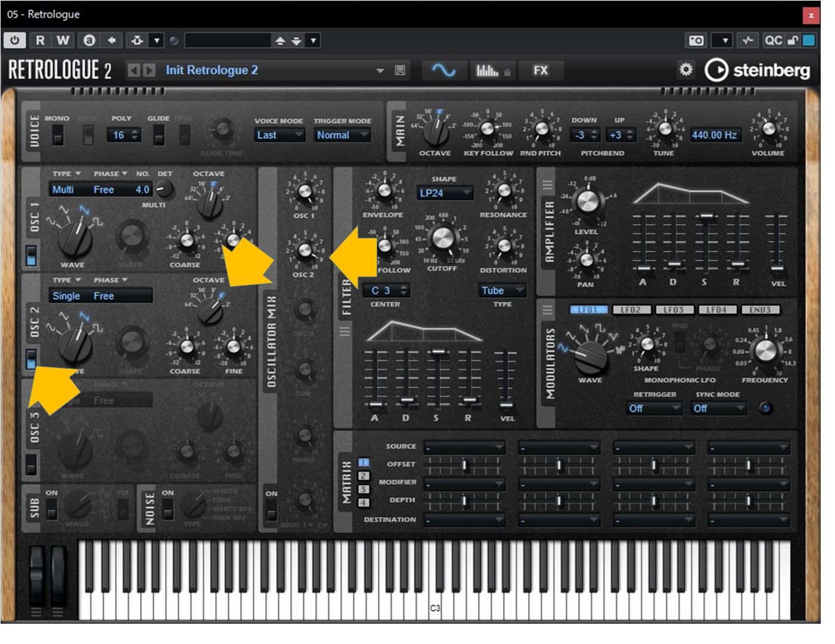Click the plug-in power bypass button
835x644 pixels.
14,41
